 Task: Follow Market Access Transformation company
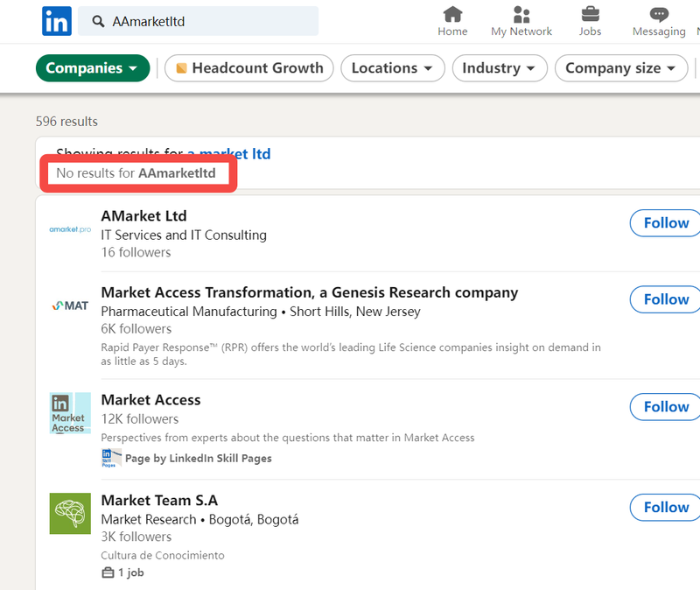click(666, 299)
